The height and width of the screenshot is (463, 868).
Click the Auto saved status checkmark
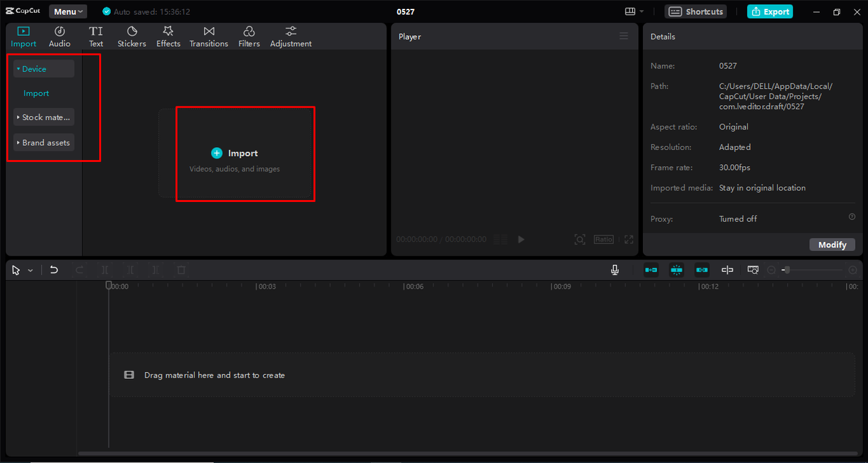pyautogui.click(x=106, y=12)
